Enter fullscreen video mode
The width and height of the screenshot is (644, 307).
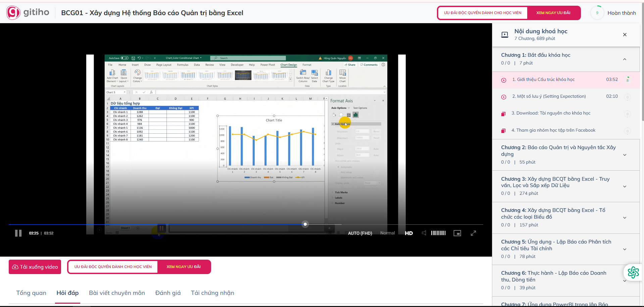(x=473, y=233)
